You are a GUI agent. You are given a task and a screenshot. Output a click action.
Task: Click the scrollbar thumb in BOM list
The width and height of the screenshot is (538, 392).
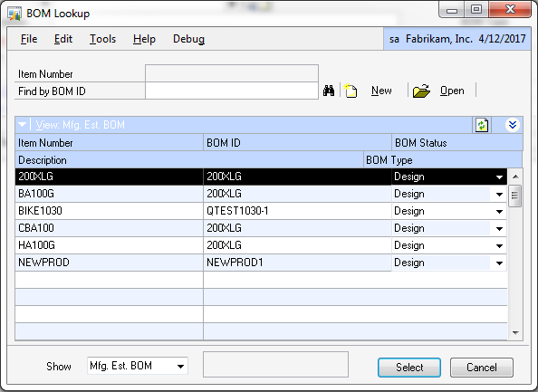(514, 196)
